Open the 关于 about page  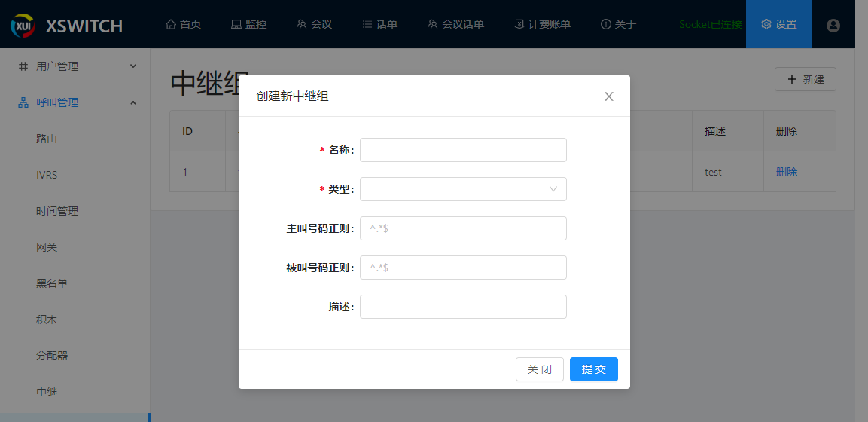[x=618, y=24]
